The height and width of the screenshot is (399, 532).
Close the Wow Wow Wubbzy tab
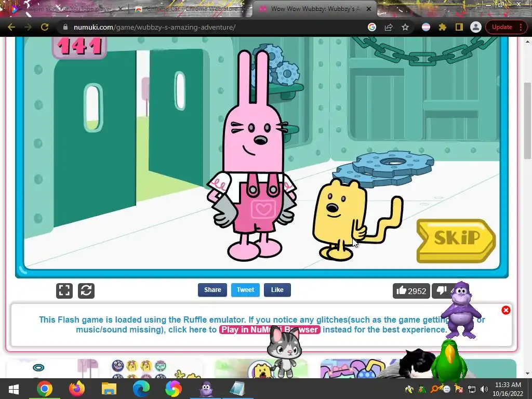click(369, 9)
